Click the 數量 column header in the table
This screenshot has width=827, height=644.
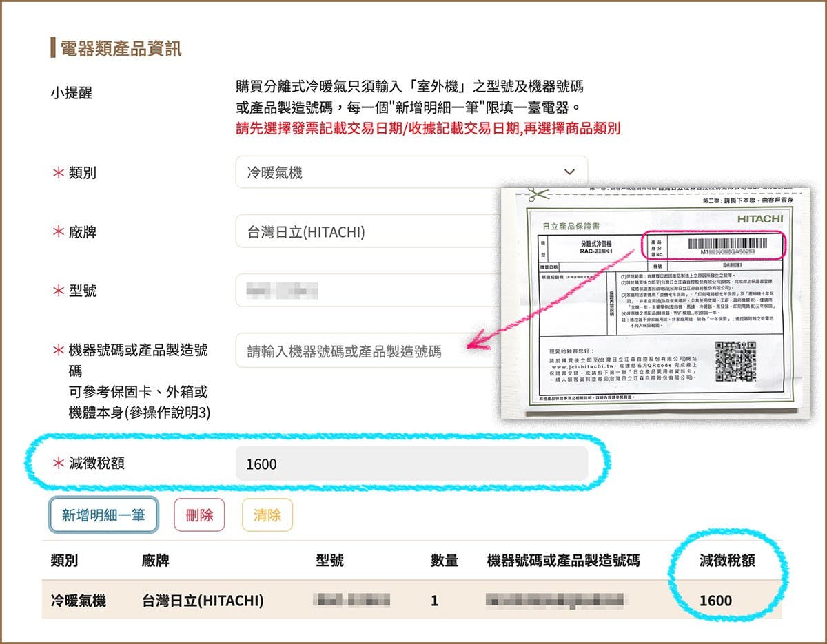[445, 560]
